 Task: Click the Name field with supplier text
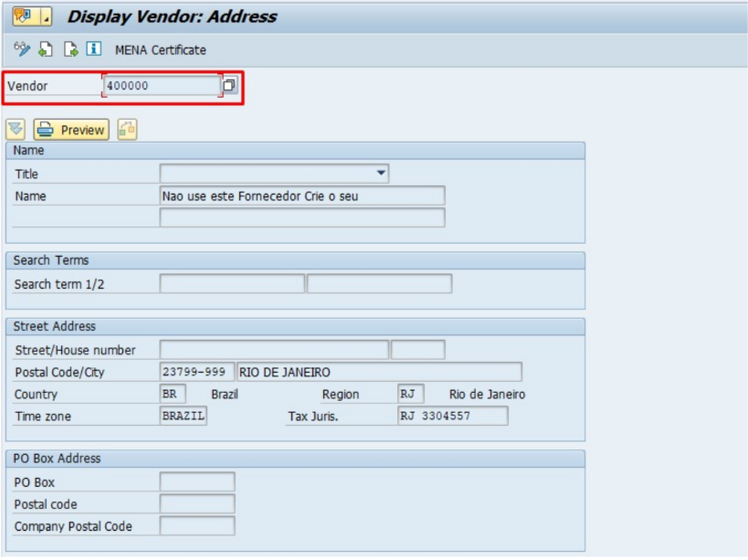click(301, 195)
